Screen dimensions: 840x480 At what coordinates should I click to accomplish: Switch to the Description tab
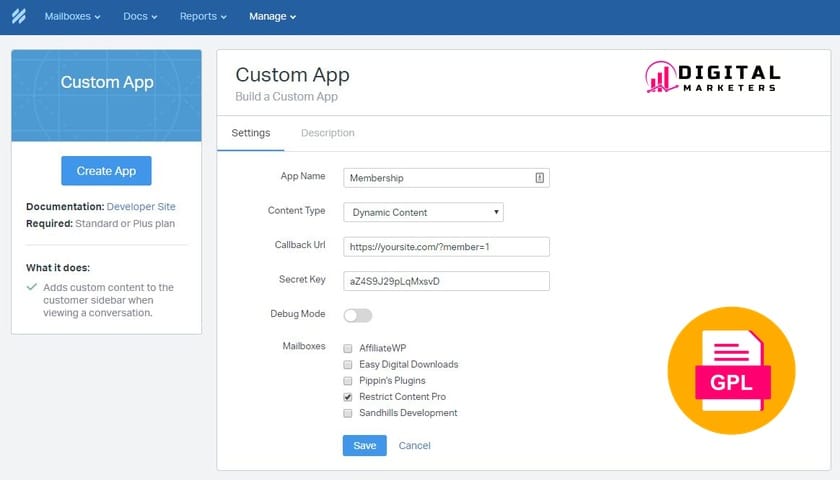[x=327, y=133]
